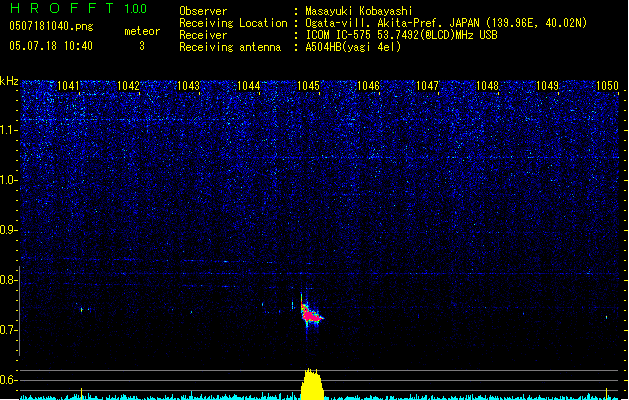Click the 0.9 kHz frequency label

8,230
